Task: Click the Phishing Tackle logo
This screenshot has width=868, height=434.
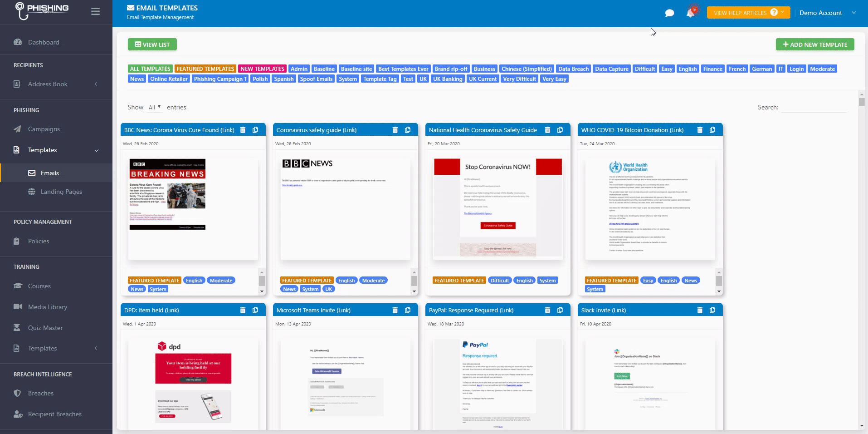Action: click(x=42, y=11)
